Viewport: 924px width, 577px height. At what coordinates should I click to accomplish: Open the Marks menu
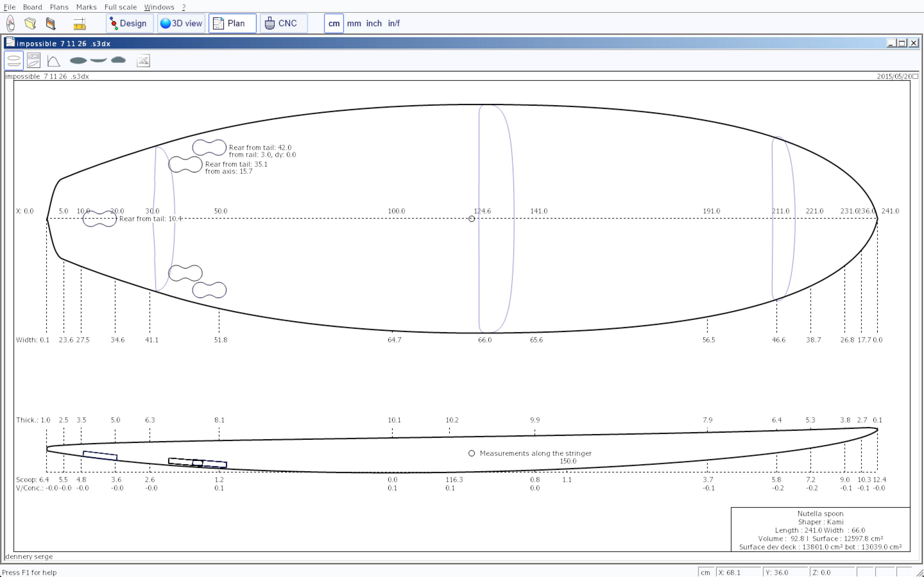(x=86, y=7)
